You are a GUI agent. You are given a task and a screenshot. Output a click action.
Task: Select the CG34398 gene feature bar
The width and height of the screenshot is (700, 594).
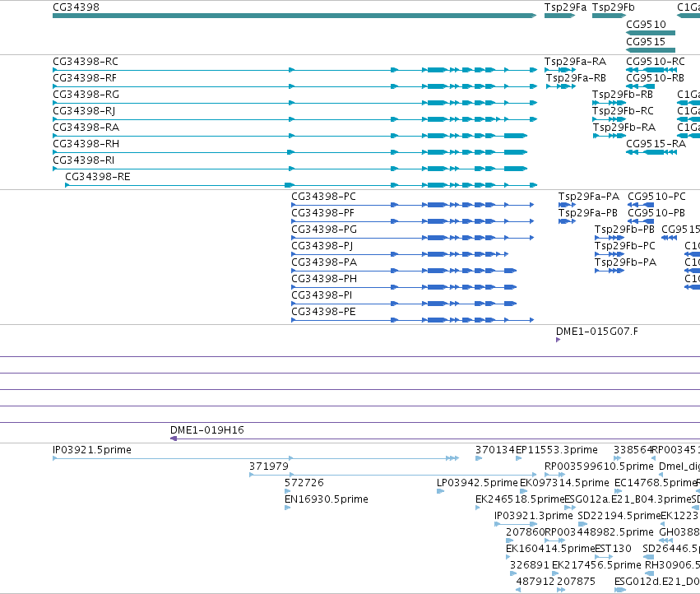294,16
